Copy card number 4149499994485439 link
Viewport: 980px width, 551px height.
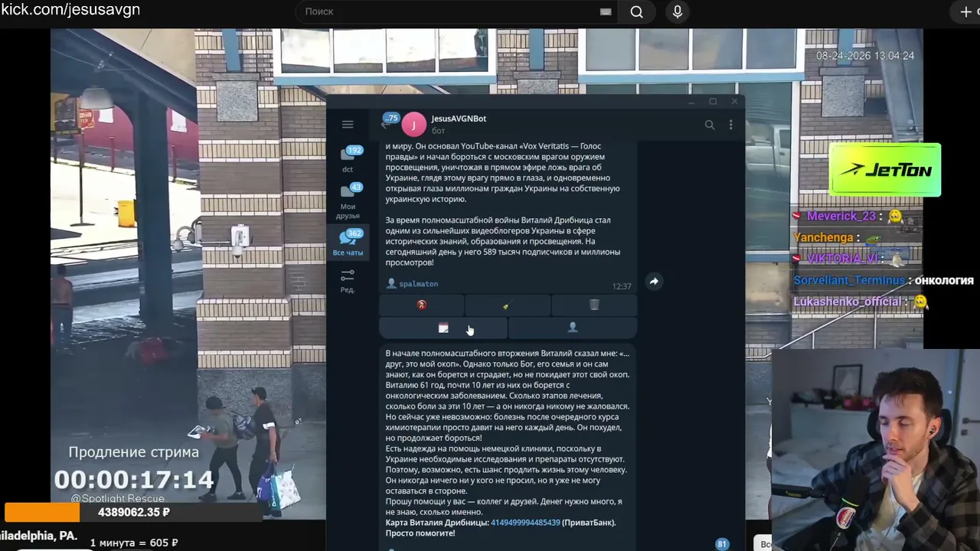point(525,523)
